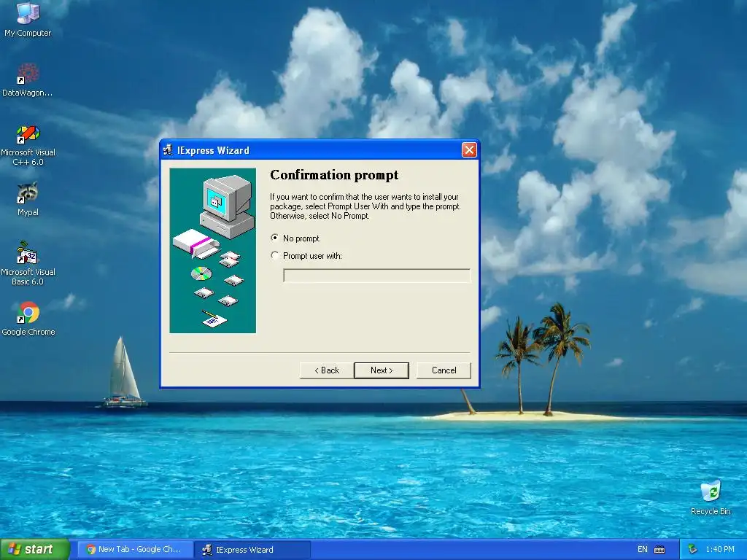Click the 1:40 PM clock

coord(720,549)
